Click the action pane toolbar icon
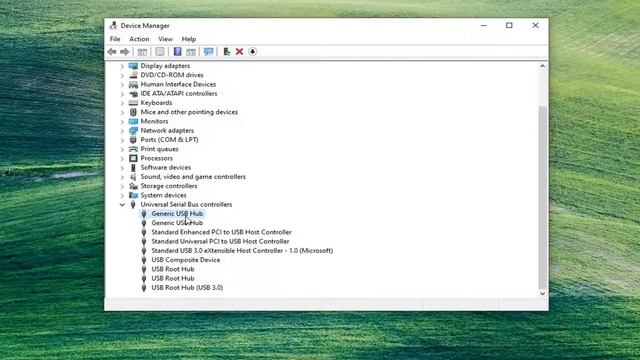Viewport: 640px width, 360px height. pos(191,52)
